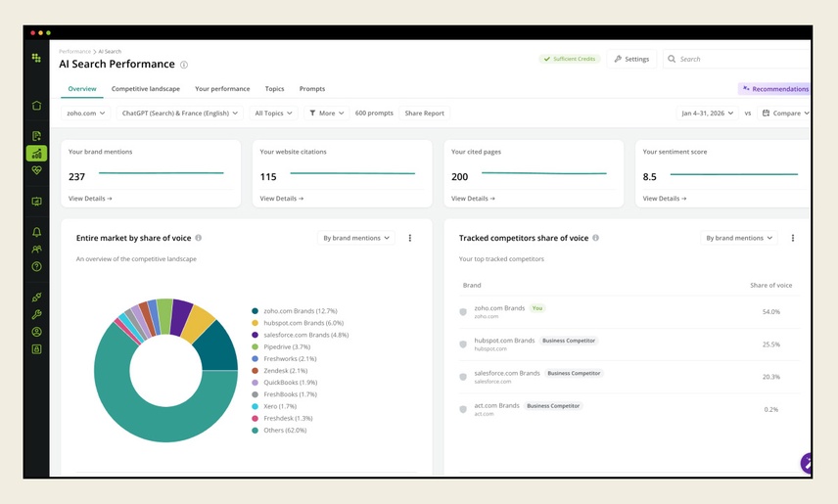The height and width of the screenshot is (504, 838).
Task: Click the Freshworks (2.1%) legend entry
Action: point(284,358)
